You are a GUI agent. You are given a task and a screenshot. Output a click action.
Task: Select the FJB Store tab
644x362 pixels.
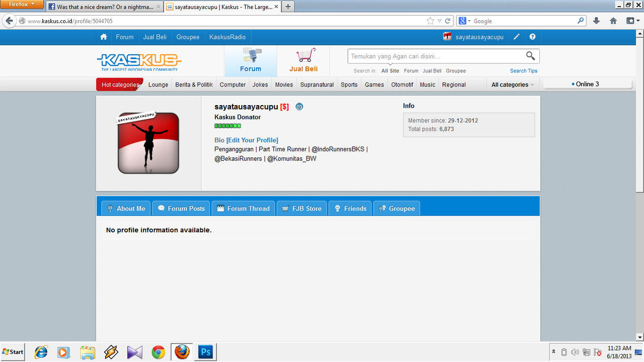click(x=302, y=208)
